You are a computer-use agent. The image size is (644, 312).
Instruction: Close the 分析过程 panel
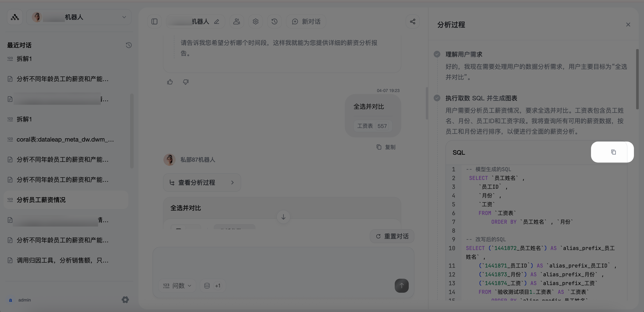coord(628,25)
